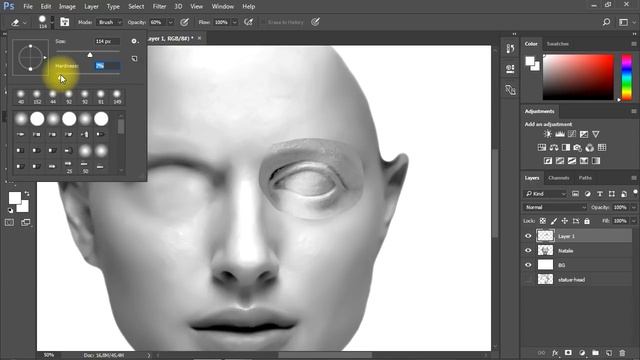Viewport: 640px width, 360px height.
Task: Click the brush Hardness value field
Action: tap(107, 65)
